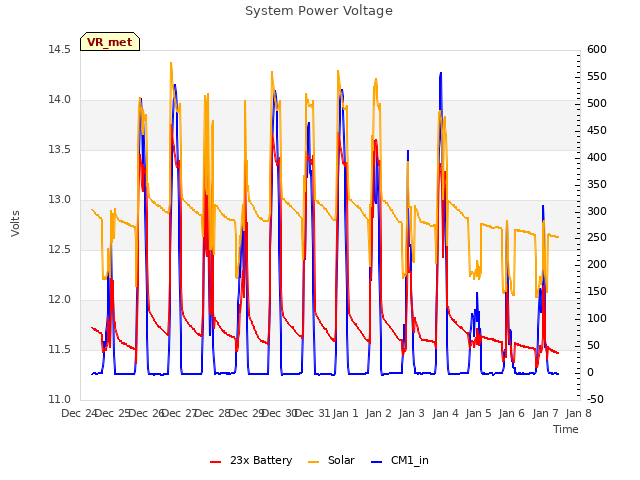Select the 600 right axis tick label
Image resolution: width=640 pixels, height=480 pixels.
(597, 49)
